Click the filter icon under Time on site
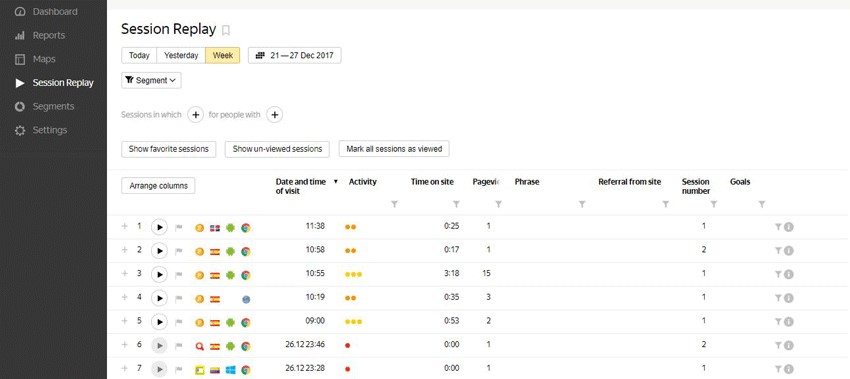This screenshot has height=379, width=850. 456,204
